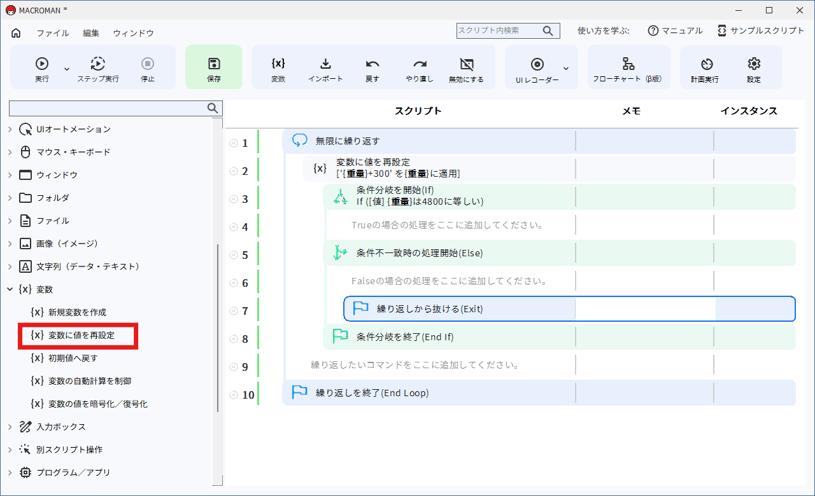Select 条件分岐を開始(If) row

tap(559, 196)
